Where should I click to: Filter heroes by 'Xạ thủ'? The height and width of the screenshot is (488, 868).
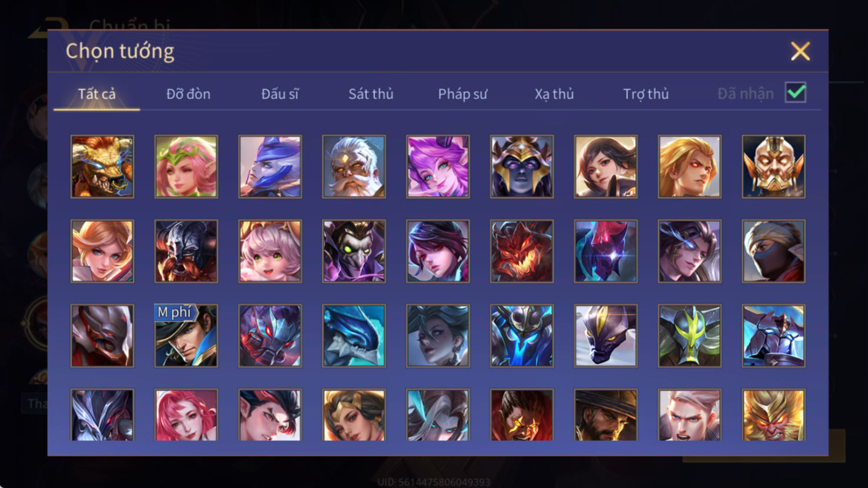554,94
